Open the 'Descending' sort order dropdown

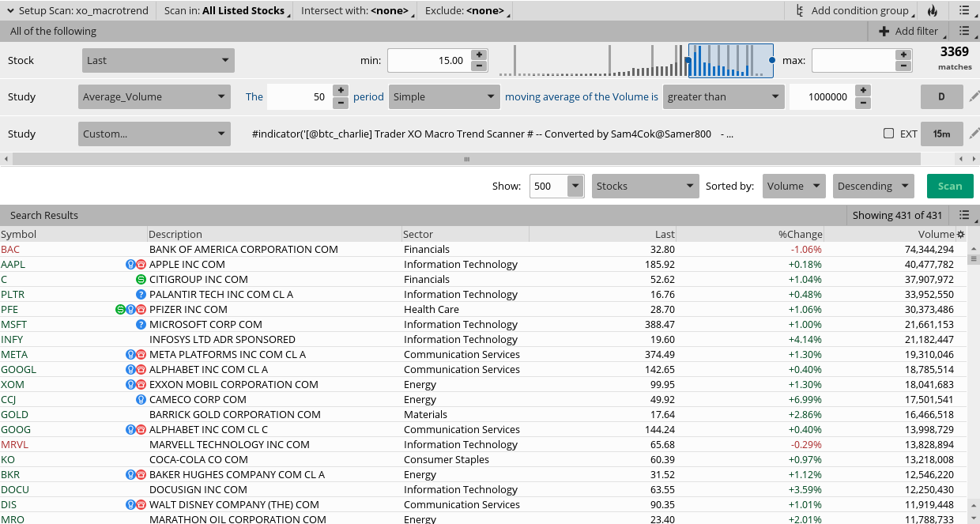tap(873, 187)
